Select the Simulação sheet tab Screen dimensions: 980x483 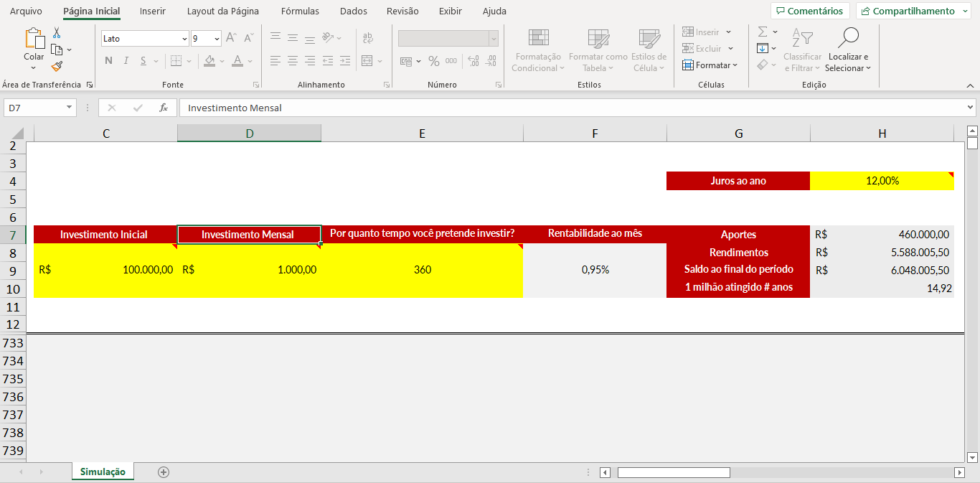point(103,472)
